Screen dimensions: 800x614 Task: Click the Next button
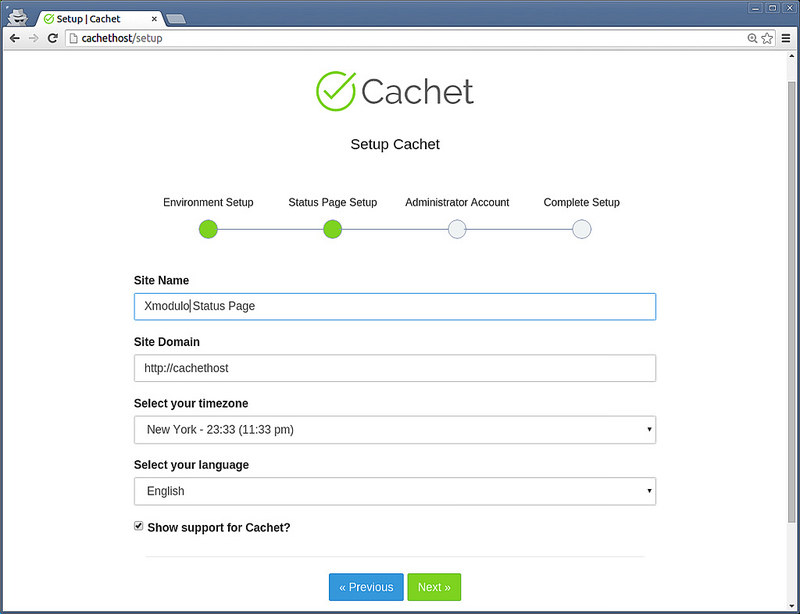coord(434,587)
